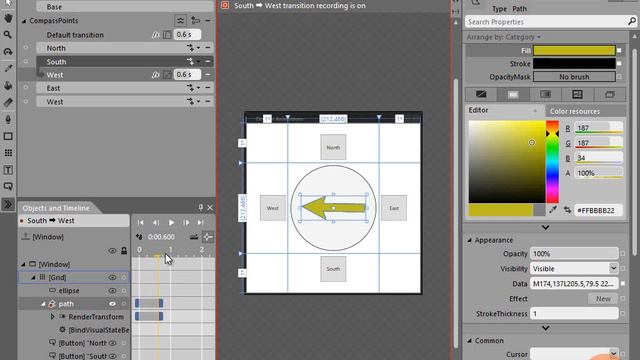This screenshot has height=360, width=640.
Task: Toggle pin for East state
Action: click(26, 88)
